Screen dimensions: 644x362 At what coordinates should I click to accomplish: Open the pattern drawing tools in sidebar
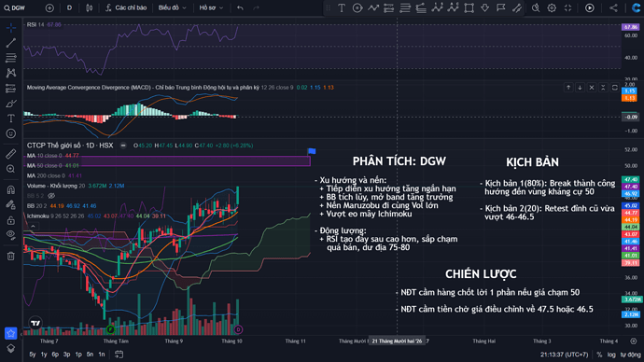pyautogui.click(x=11, y=73)
